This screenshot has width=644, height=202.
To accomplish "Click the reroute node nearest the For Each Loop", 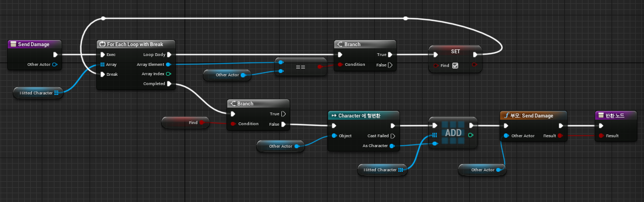I will click(x=103, y=18).
